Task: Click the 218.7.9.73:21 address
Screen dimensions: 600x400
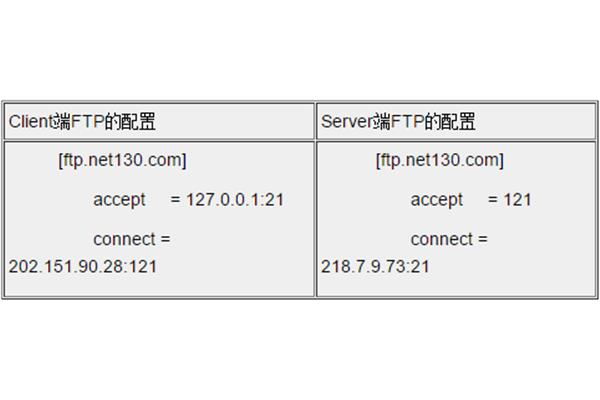Action: click(x=375, y=267)
